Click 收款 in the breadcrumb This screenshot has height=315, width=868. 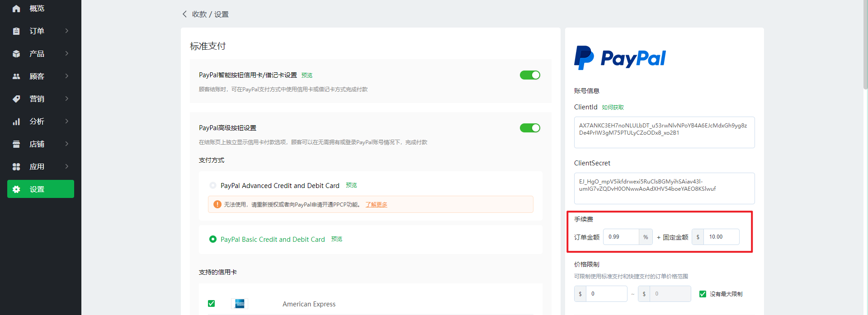coord(199,14)
